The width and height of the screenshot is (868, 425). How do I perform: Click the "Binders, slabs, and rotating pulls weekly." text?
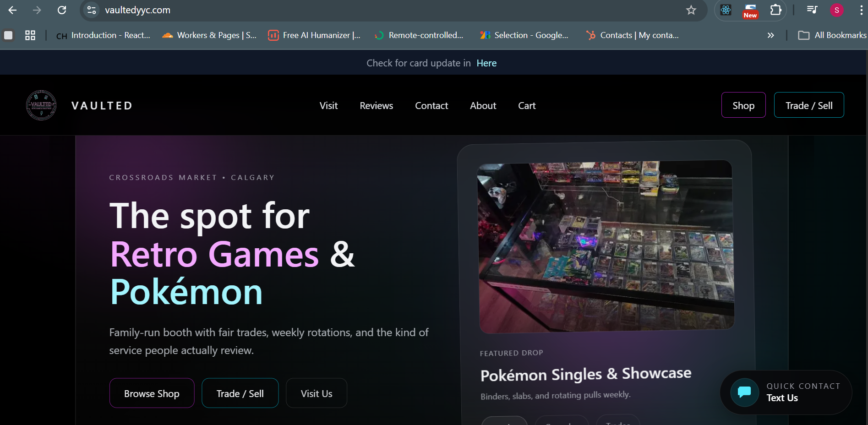click(x=556, y=395)
